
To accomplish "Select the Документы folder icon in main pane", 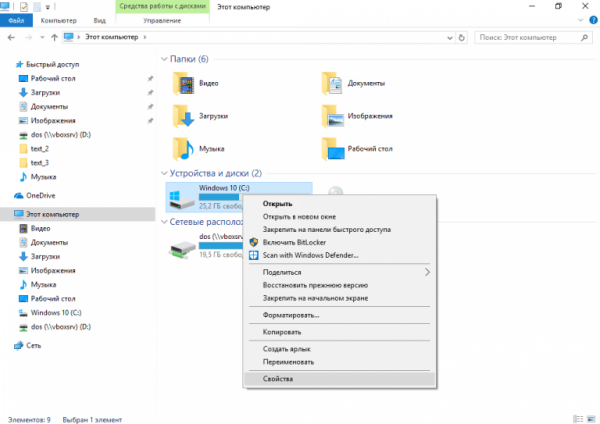I will (x=332, y=83).
